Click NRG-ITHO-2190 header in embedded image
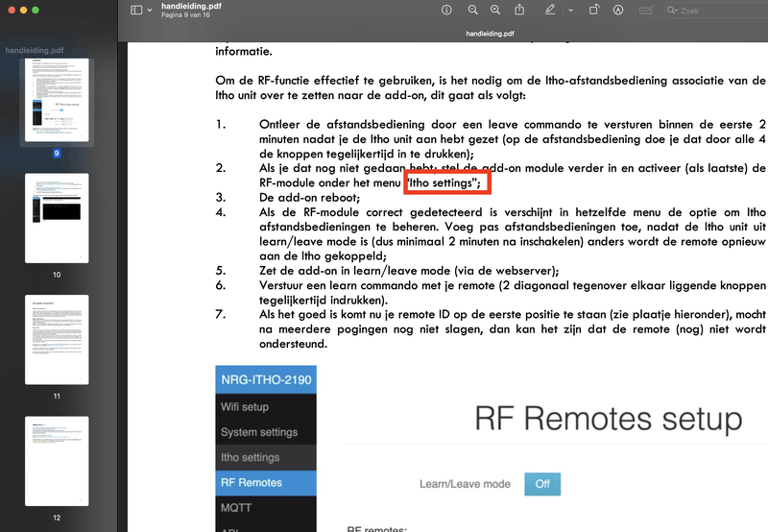 (x=266, y=379)
